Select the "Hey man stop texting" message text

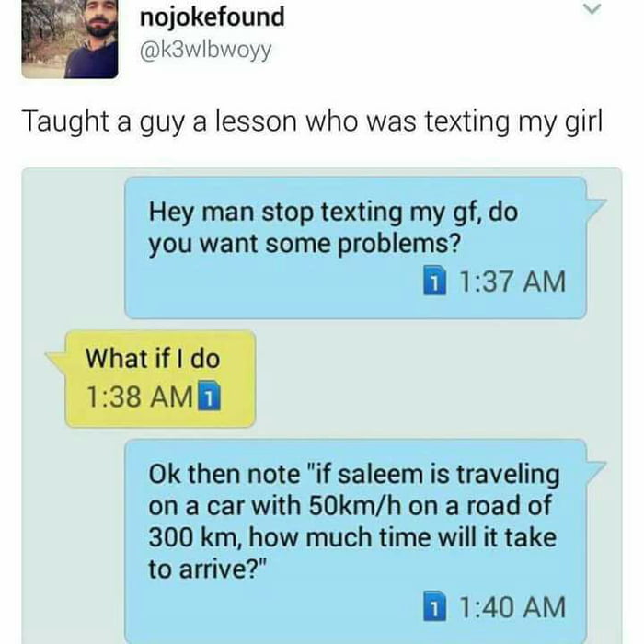[333, 228]
